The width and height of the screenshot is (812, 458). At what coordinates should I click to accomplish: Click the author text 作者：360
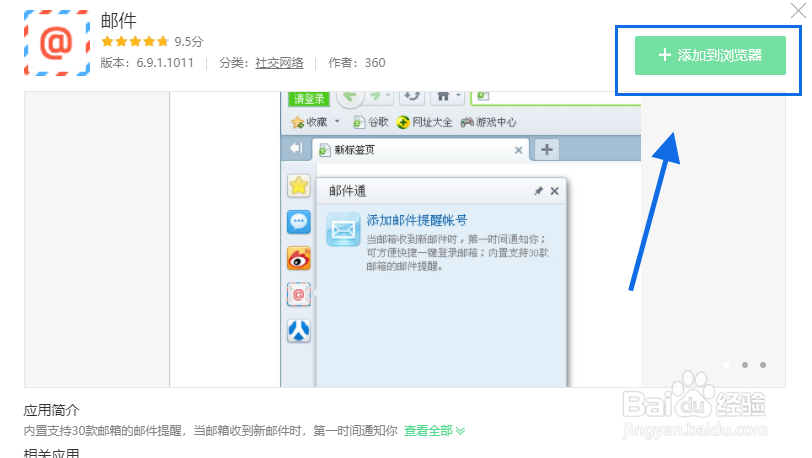(357, 63)
